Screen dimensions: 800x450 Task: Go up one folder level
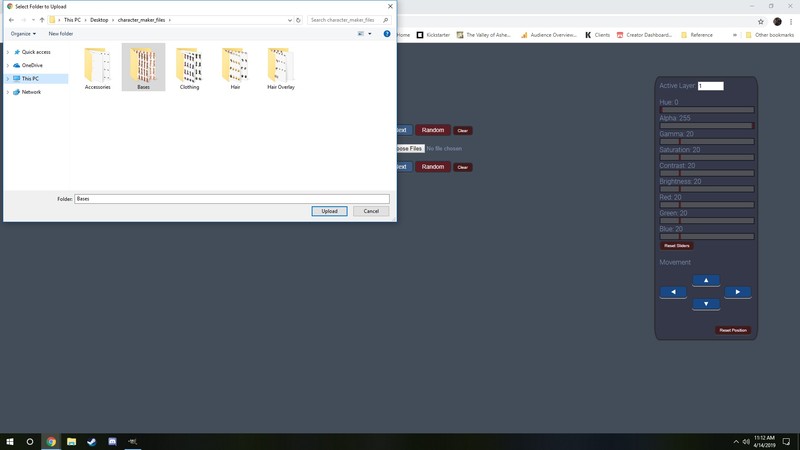click(x=42, y=20)
